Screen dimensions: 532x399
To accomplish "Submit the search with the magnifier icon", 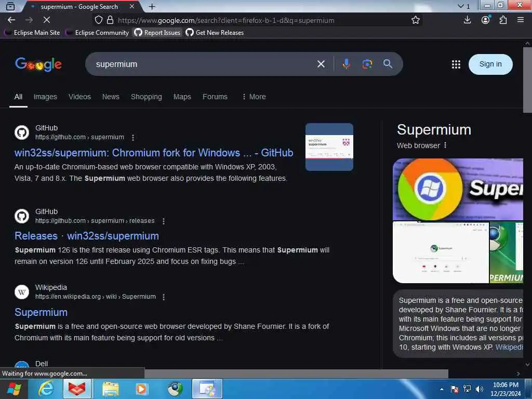I will point(388,64).
